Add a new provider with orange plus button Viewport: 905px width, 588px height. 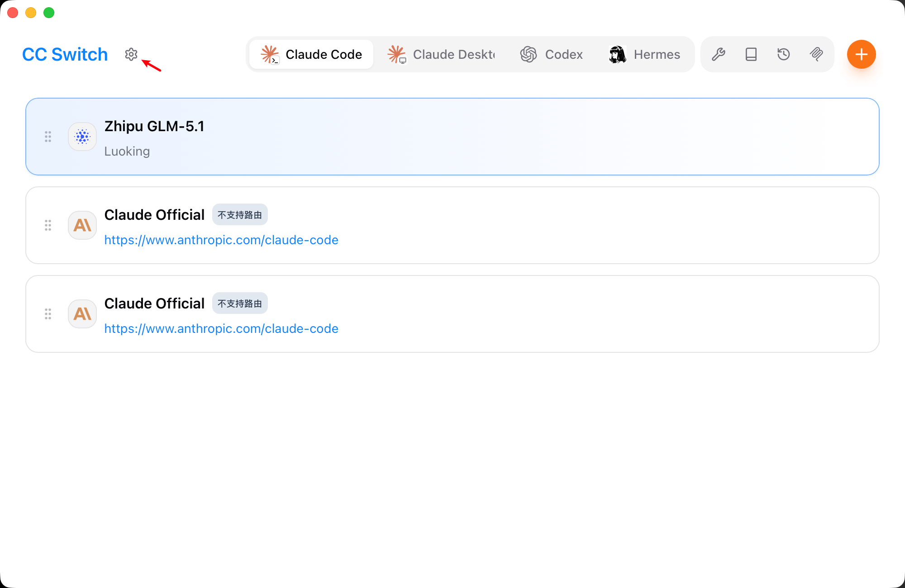862,54
